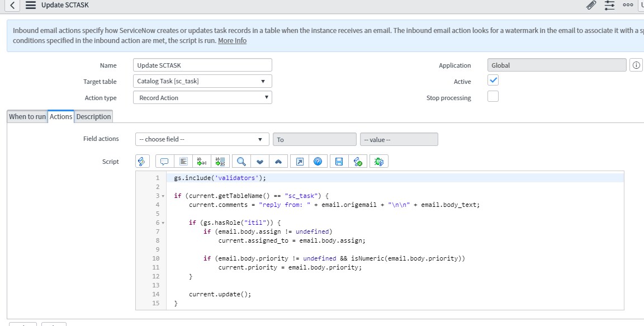The image size is (644, 326).
Task: Open form personalization settings sliders icon
Action: click(x=609, y=6)
